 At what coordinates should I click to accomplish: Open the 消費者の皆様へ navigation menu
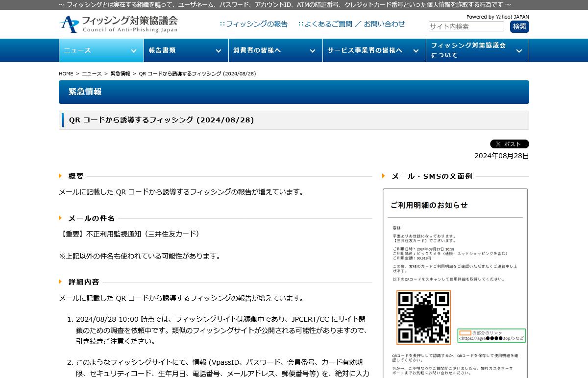(x=275, y=50)
